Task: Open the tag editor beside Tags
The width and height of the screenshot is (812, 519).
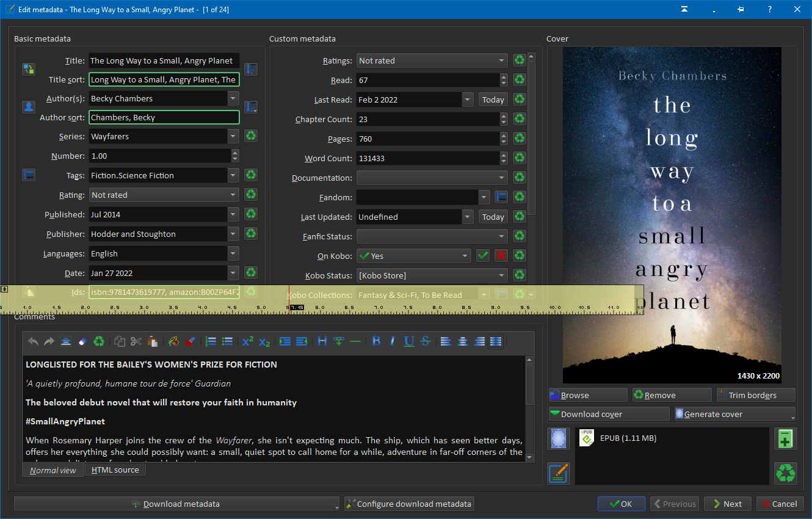Action: tap(28, 175)
